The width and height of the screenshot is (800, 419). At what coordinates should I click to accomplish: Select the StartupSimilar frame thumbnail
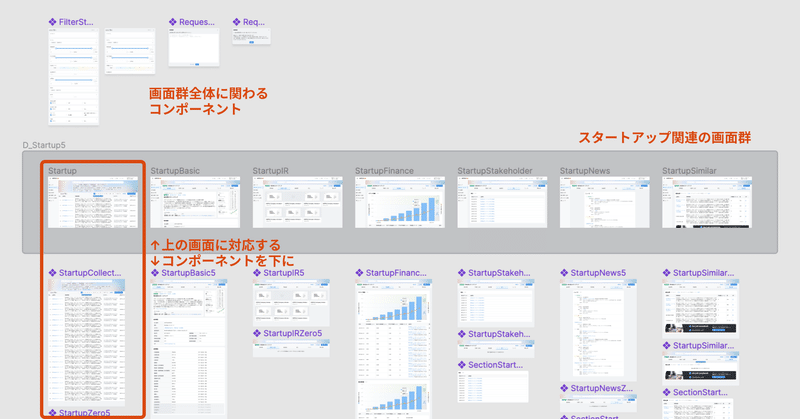coord(707,203)
